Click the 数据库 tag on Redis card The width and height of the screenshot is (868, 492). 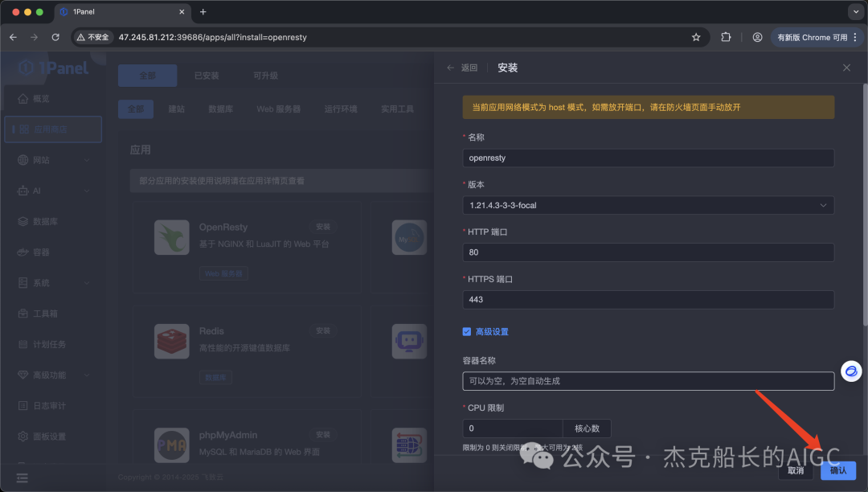point(215,377)
